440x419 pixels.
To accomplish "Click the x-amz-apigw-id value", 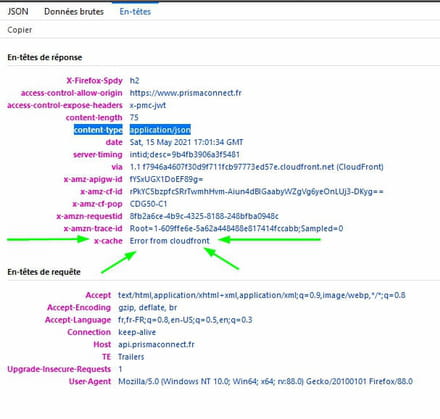I will coord(166,179).
